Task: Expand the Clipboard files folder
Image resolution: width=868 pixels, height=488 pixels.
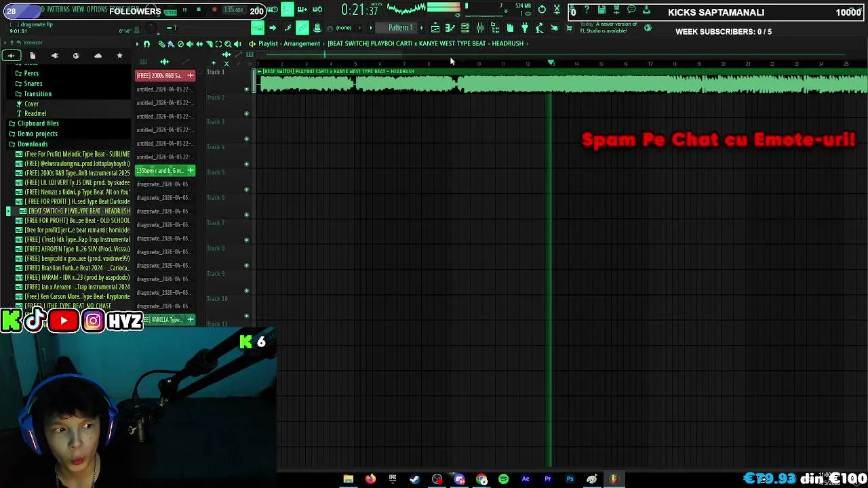Action: click(x=38, y=123)
